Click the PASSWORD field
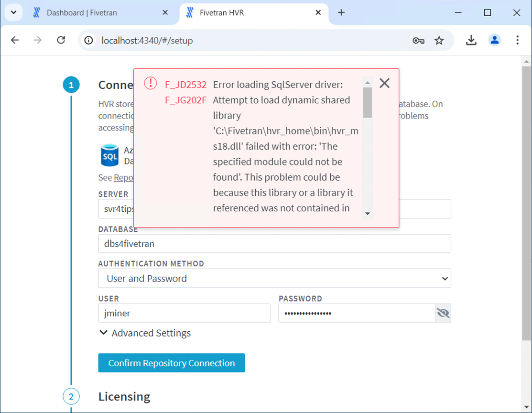The image size is (532, 413). pos(357,313)
